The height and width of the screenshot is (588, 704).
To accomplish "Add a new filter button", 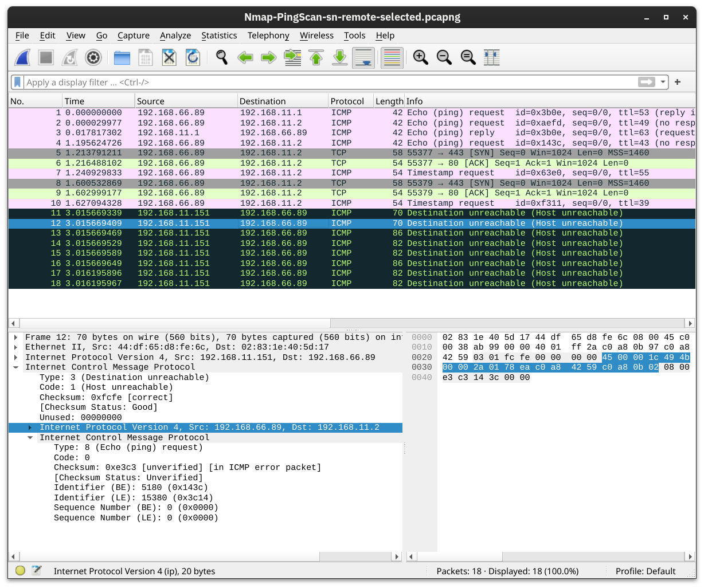I will click(677, 82).
